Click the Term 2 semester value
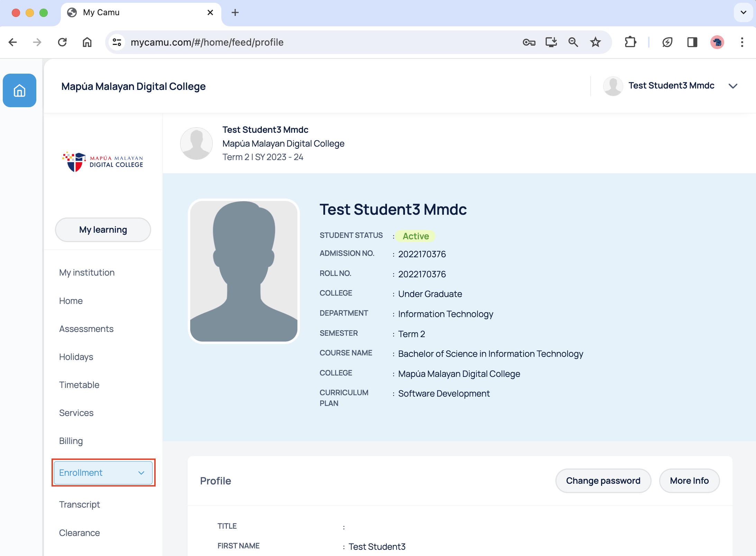Viewport: 756px width, 556px height. pos(412,334)
